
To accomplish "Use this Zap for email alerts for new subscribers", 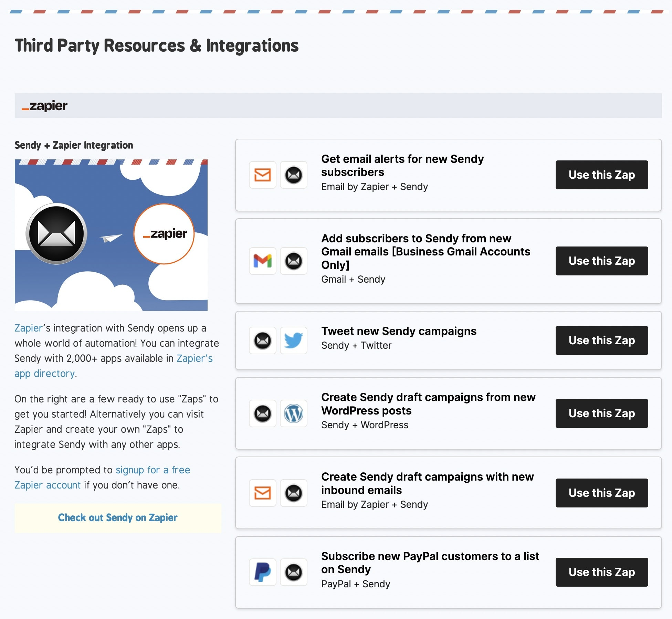I will 602,175.
